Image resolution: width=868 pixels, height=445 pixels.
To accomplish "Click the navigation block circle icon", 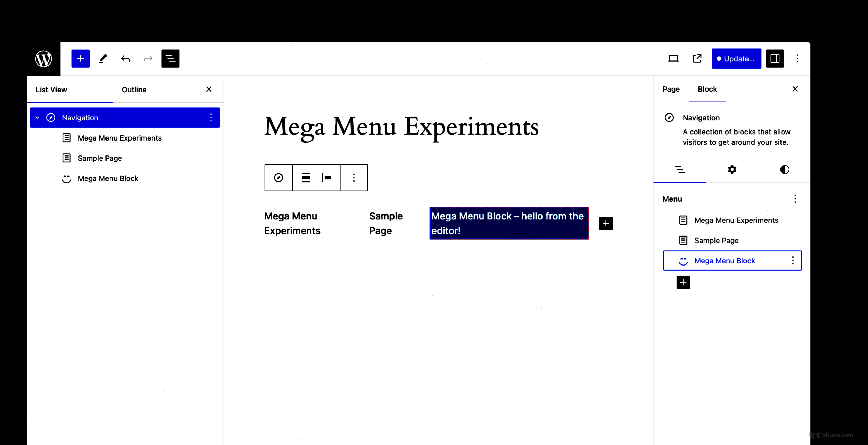I will pos(51,117).
